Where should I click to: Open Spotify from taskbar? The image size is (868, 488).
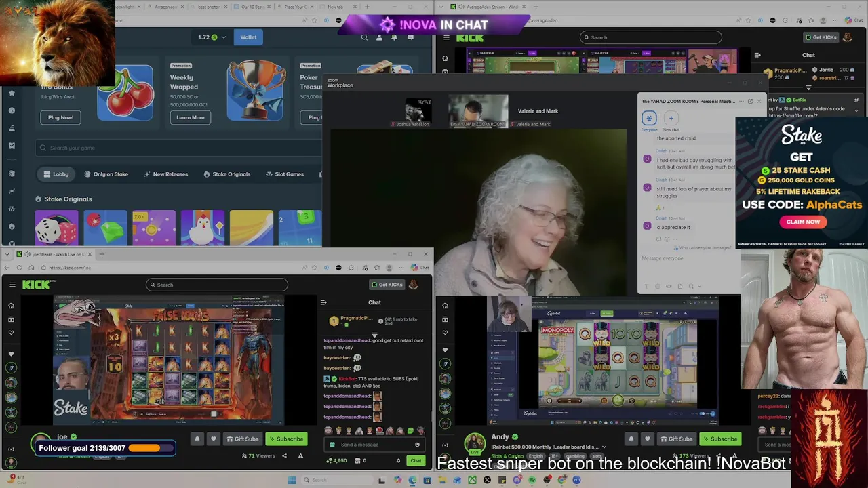pyautogui.click(x=532, y=480)
